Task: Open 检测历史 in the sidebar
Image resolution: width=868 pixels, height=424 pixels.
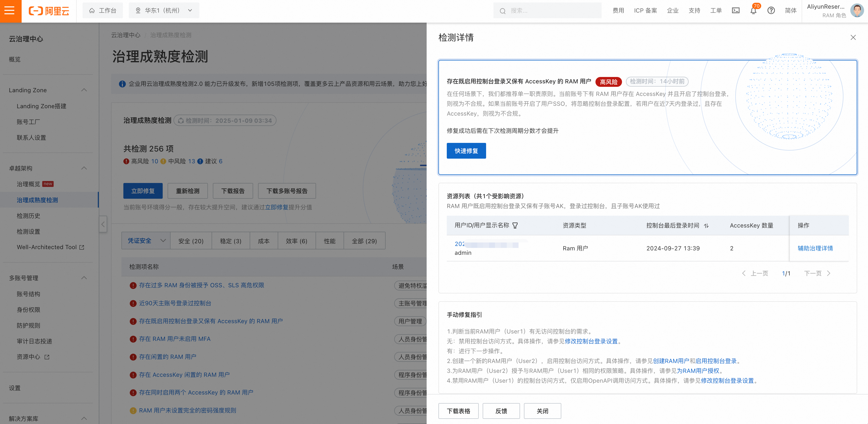Action: coord(29,216)
